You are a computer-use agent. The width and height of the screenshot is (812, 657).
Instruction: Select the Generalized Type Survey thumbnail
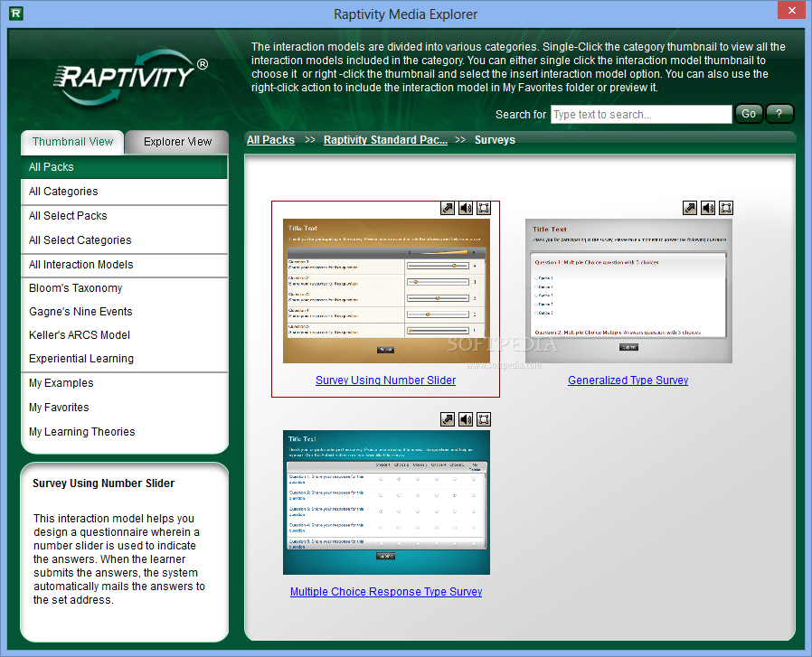tap(628, 291)
